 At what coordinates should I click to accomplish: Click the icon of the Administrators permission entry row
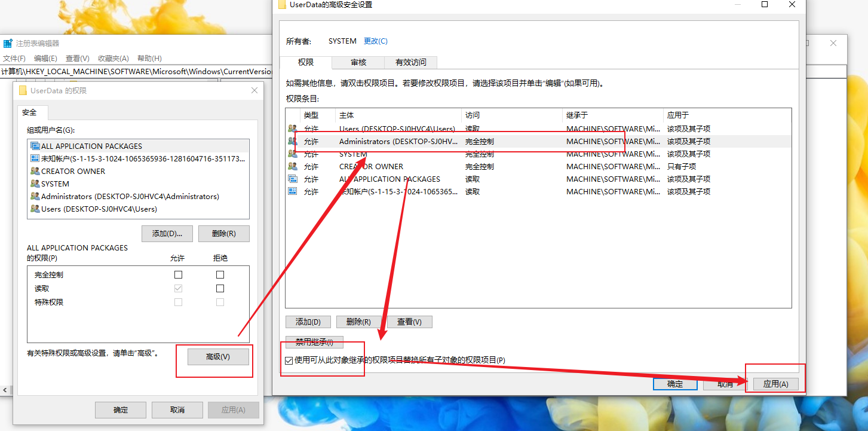pos(293,141)
